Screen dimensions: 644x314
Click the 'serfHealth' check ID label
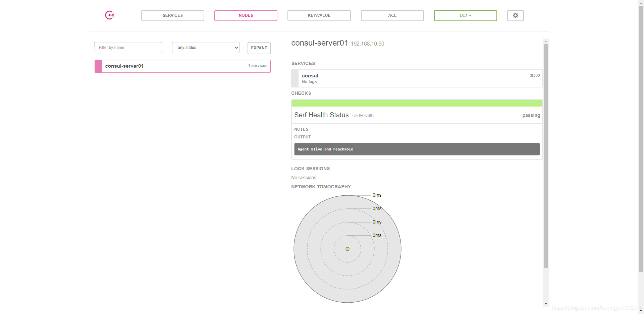363,116
